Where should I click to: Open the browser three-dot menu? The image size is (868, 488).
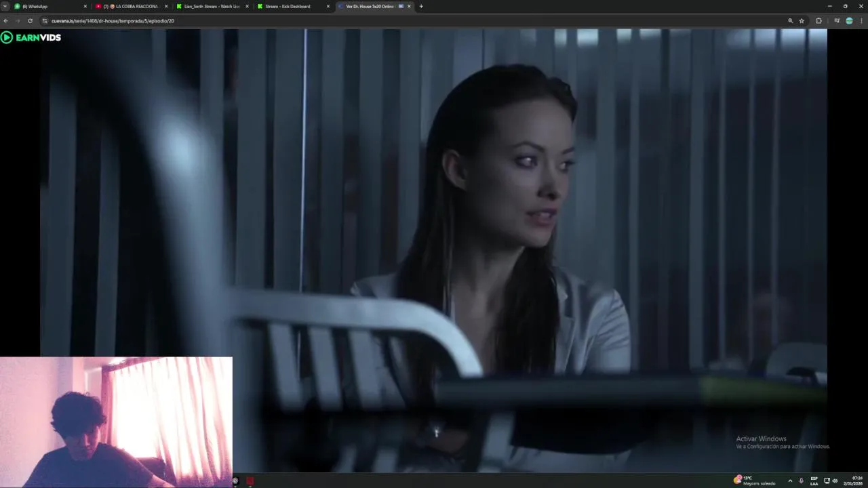[861, 21]
